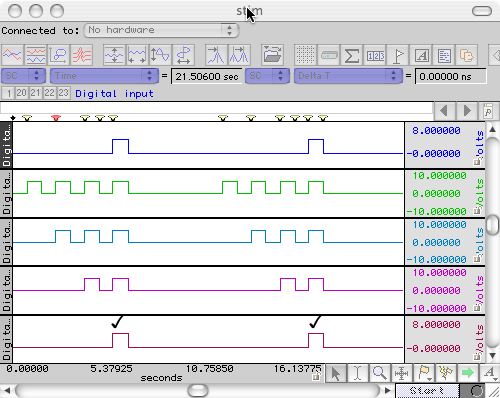The width and height of the screenshot is (500, 398).
Task: Click the previous block left arrow button
Action: pyautogui.click(x=444, y=111)
